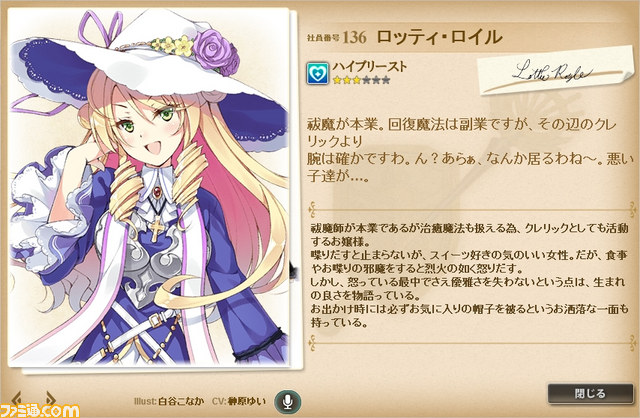Click the gold cross pendant on portrait
The image size is (640, 418).
click(155, 229)
